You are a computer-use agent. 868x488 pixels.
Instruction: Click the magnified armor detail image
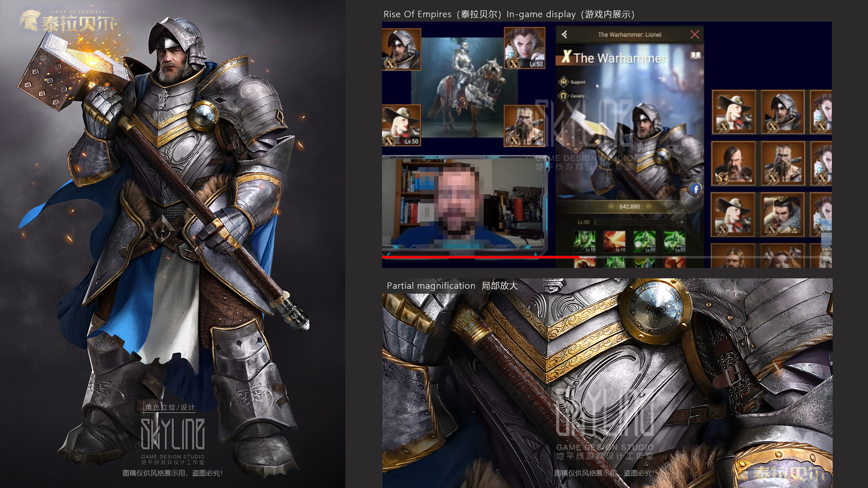point(607,383)
